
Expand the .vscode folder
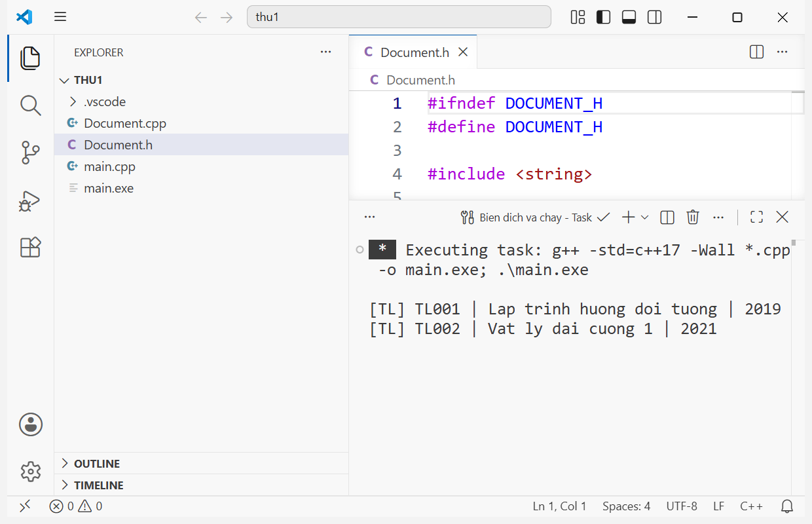point(201,102)
